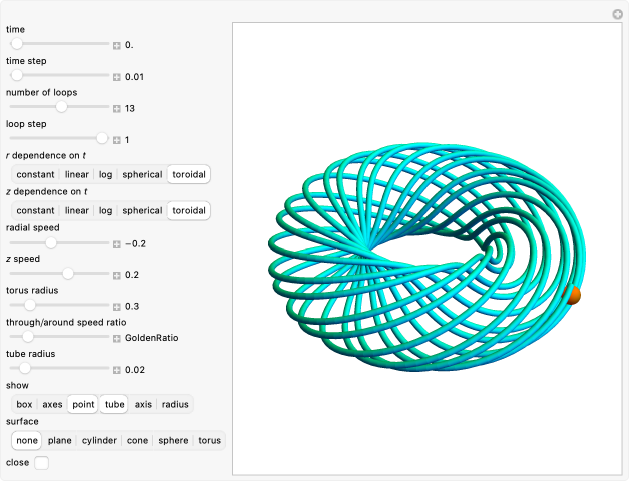The width and height of the screenshot is (629, 482).
Task: Enable the close checkbox
Action: tap(41, 463)
